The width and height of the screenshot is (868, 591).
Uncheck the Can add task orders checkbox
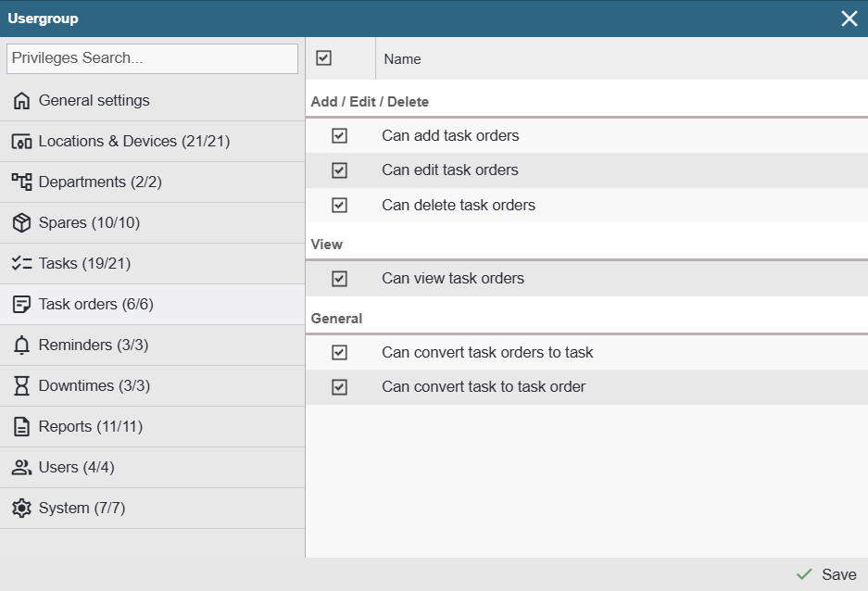coord(339,136)
